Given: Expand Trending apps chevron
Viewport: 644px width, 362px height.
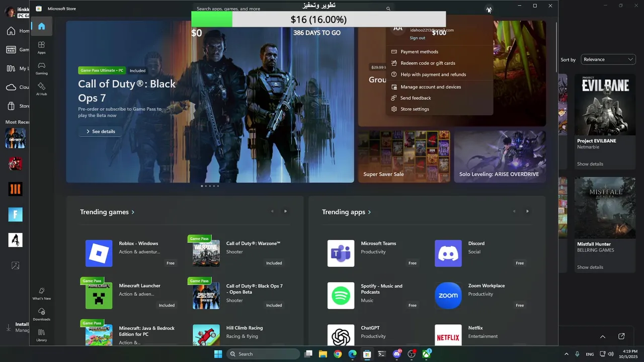Looking at the screenshot, I should 369,212.
